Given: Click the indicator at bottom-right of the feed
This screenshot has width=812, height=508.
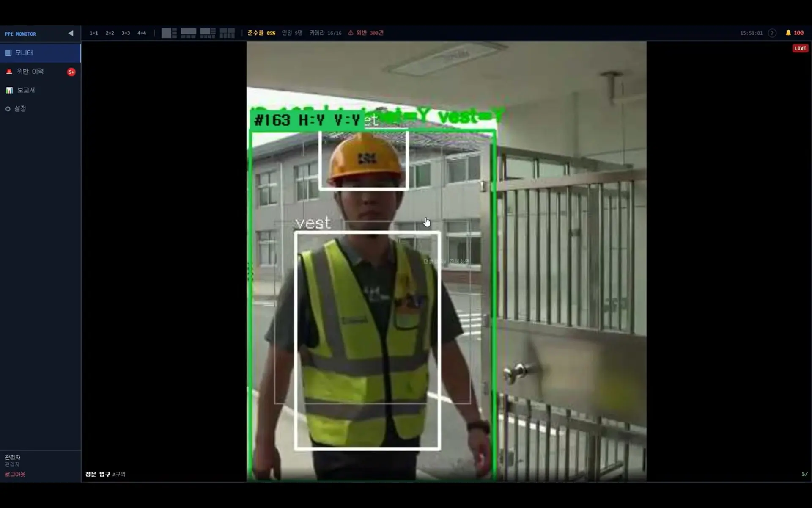Looking at the screenshot, I should coord(804,474).
